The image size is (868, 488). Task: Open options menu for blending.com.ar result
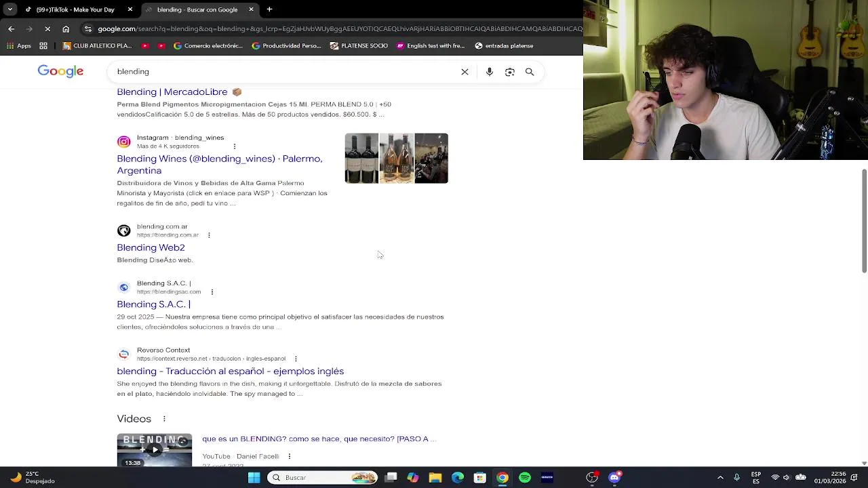click(x=209, y=235)
